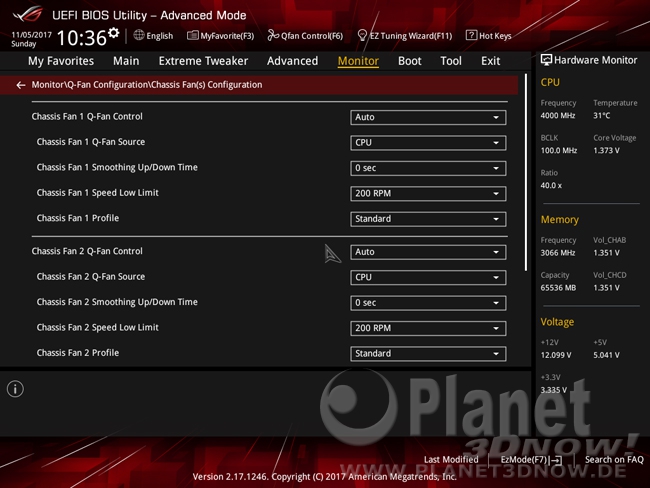Viewport: 650px width, 488px height.
Task: Click +12V voltage value 12.099 V
Action: point(556,355)
